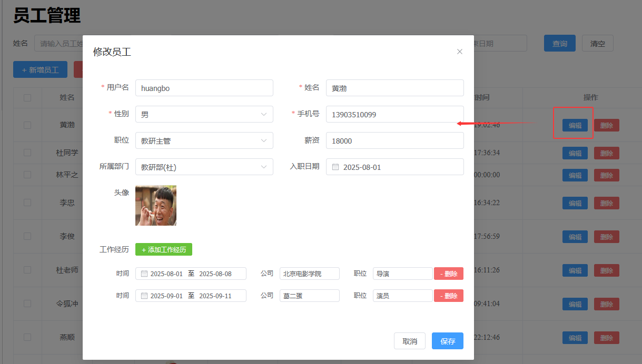The width and height of the screenshot is (642, 364).
Task: Remove the 葛二蛋 work experience entry
Action: [x=449, y=296]
